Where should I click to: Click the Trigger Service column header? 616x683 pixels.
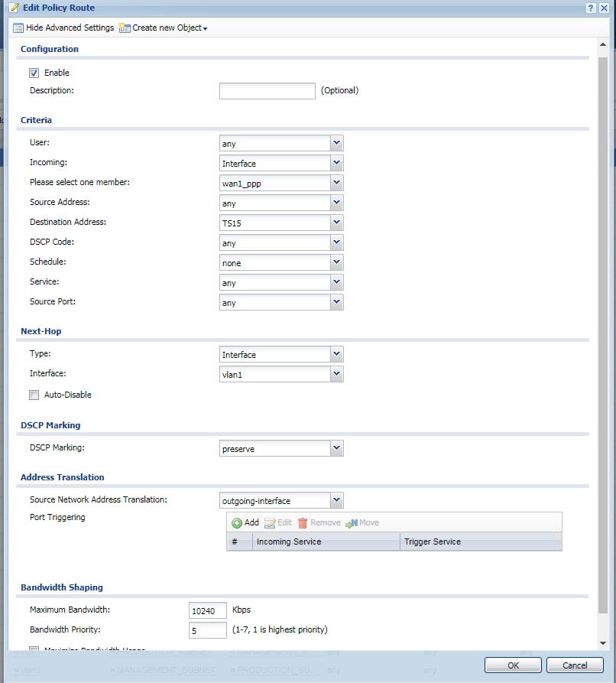pos(481,542)
